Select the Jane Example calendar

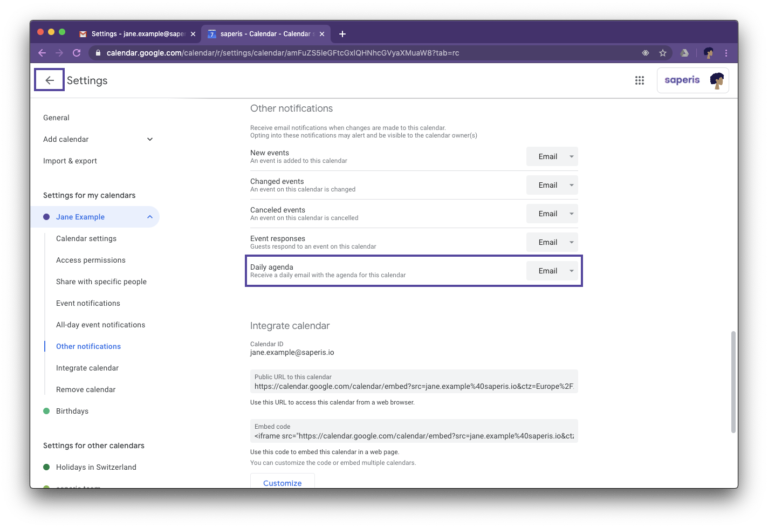point(80,217)
